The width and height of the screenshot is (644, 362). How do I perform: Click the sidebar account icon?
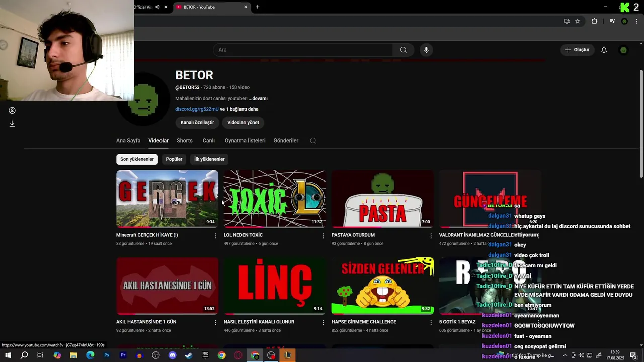[12, 111]
